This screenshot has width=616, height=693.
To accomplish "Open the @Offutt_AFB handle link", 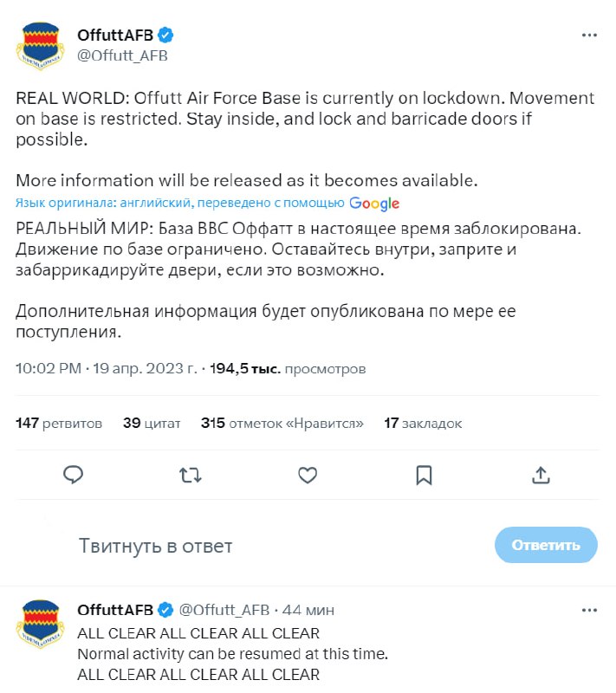I will pyautogui.click(x=122, y=55).
